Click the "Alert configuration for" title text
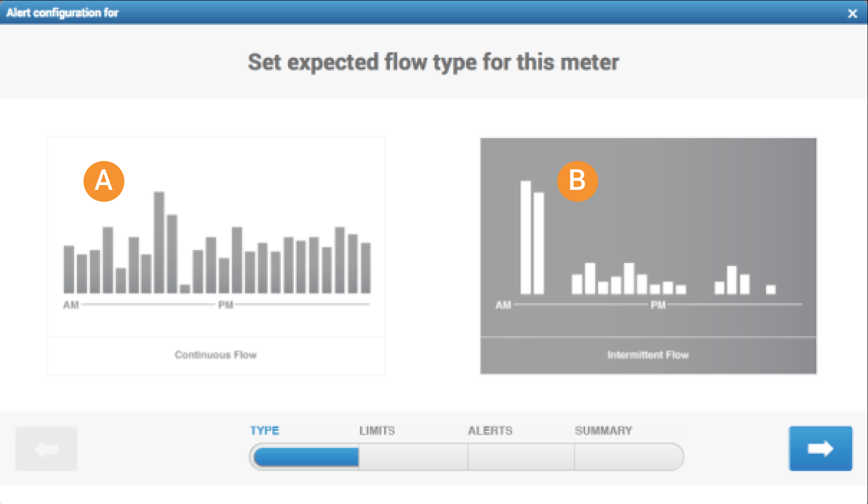The image size is (868, 504). pos(62,13)
